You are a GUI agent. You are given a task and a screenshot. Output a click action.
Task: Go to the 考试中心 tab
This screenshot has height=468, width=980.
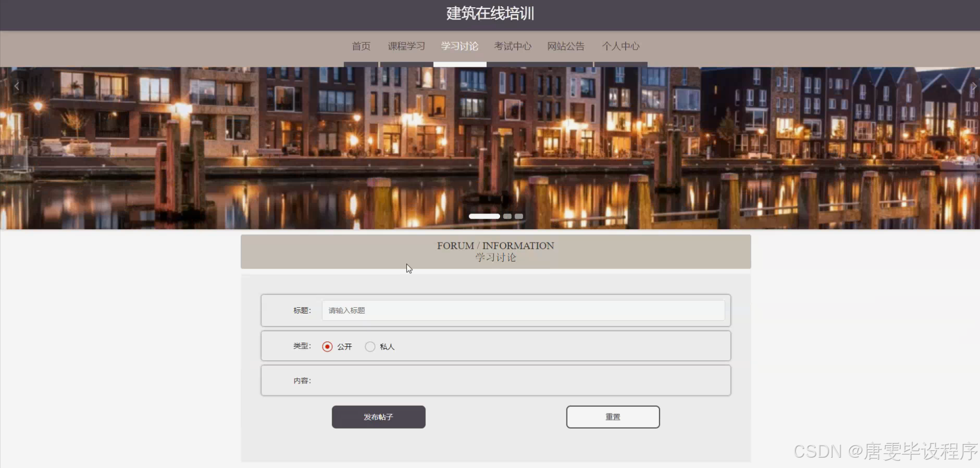tap(513, 47)
